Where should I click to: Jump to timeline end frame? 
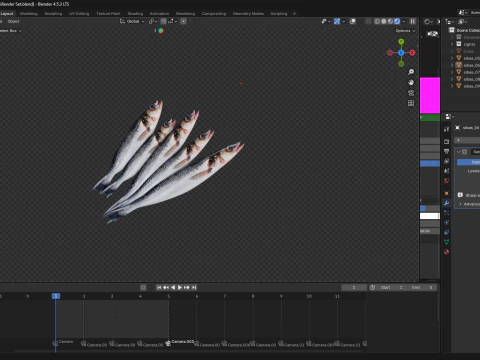point(194,287)
